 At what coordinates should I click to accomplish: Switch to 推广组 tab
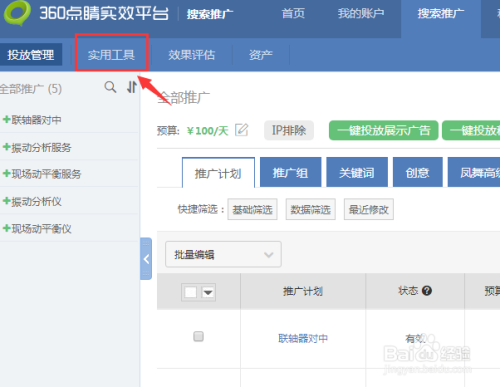tap(290, 172)
